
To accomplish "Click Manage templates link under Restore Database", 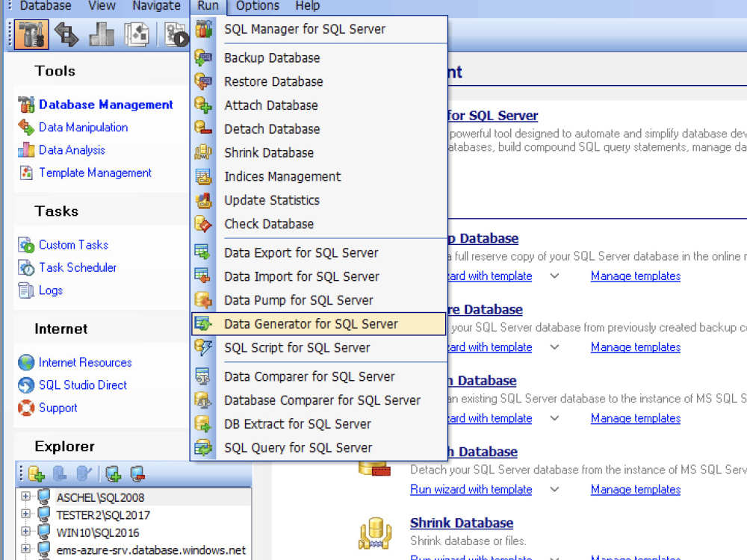I will 636,347.
